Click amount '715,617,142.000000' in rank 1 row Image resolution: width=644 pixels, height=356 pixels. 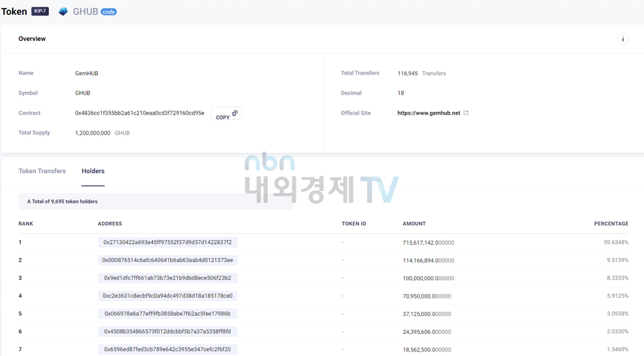pos(429,243)
